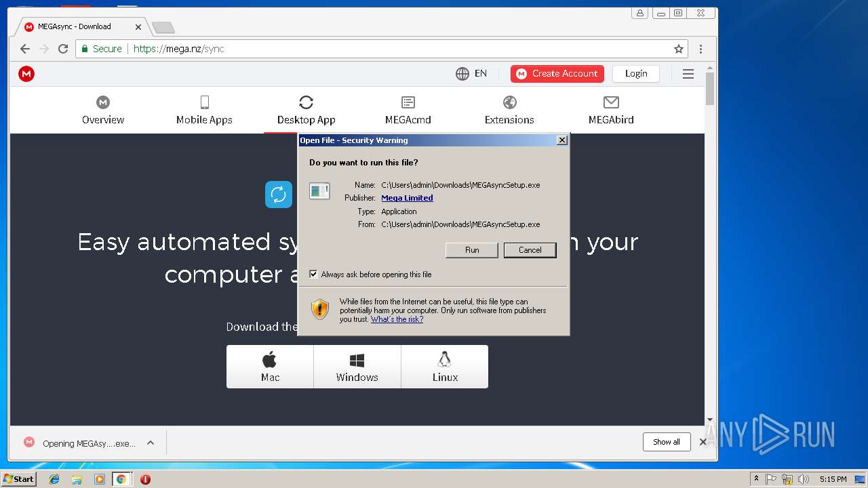The image size is (868, 488).
Task: Click the Login button
Action: click(636, 74)
